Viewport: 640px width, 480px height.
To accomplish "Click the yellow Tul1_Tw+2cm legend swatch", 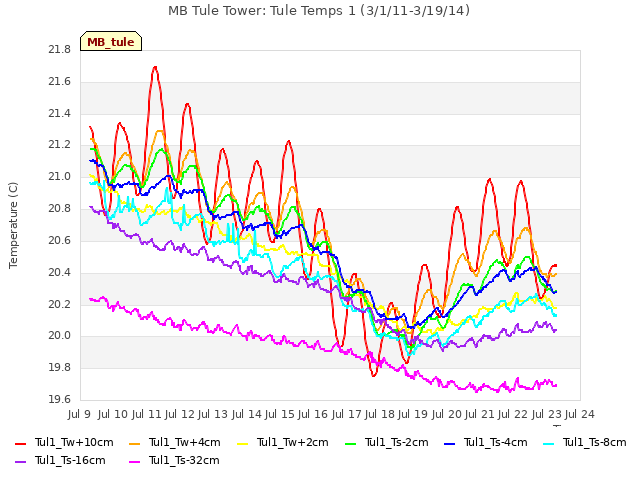I will click(x=242, y=443).
